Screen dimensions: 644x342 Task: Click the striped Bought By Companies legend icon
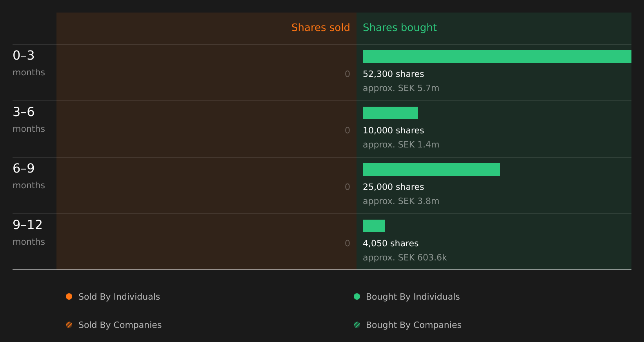click(x=357, y=325)
